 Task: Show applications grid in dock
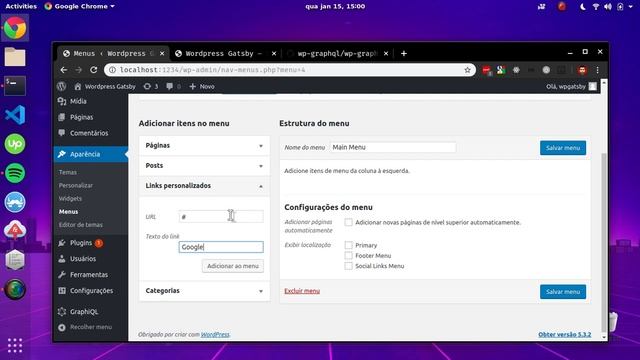point(15,345)
